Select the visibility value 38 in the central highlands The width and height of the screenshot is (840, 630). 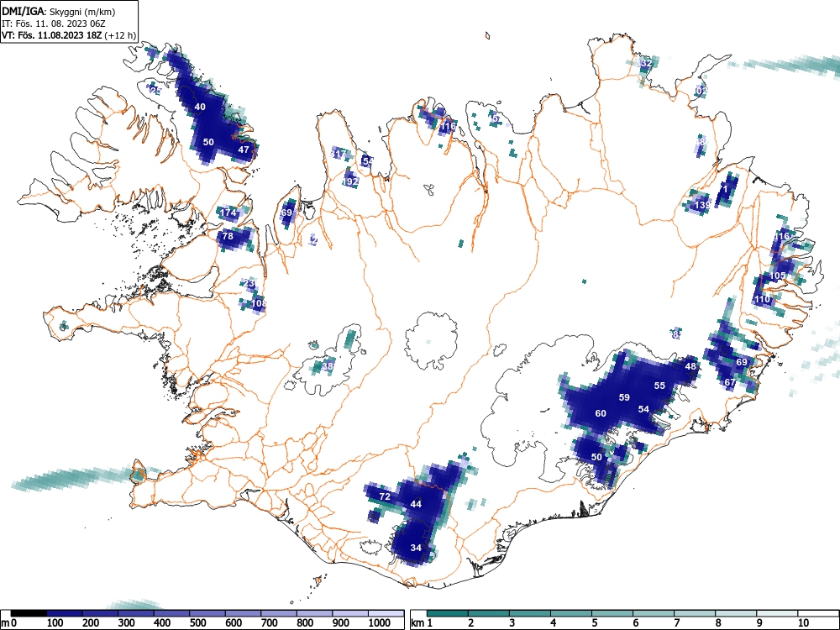(328, 366)
